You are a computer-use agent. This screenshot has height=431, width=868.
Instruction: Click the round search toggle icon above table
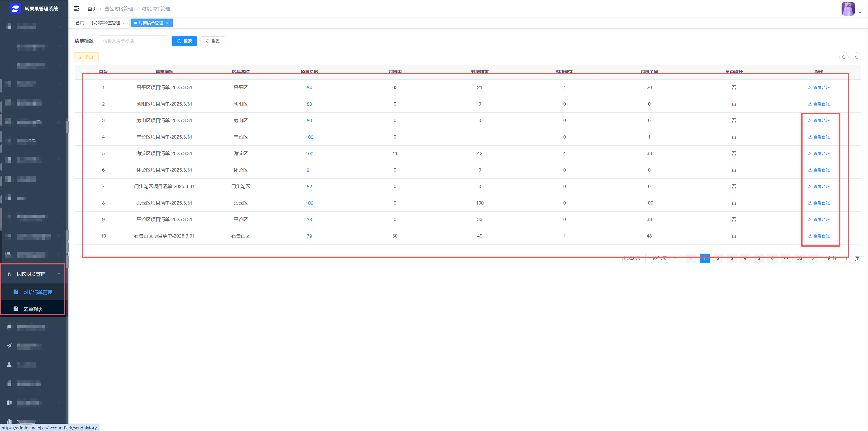click(x=844, y=57)
